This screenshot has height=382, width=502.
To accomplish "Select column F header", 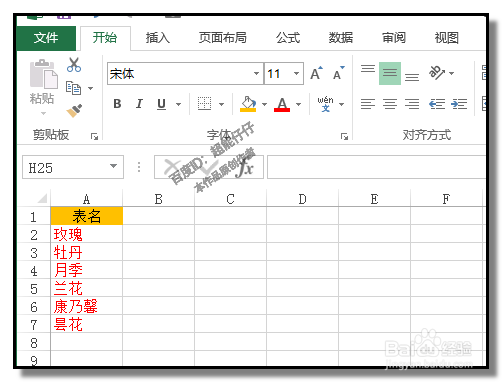I will click(446, 199).
